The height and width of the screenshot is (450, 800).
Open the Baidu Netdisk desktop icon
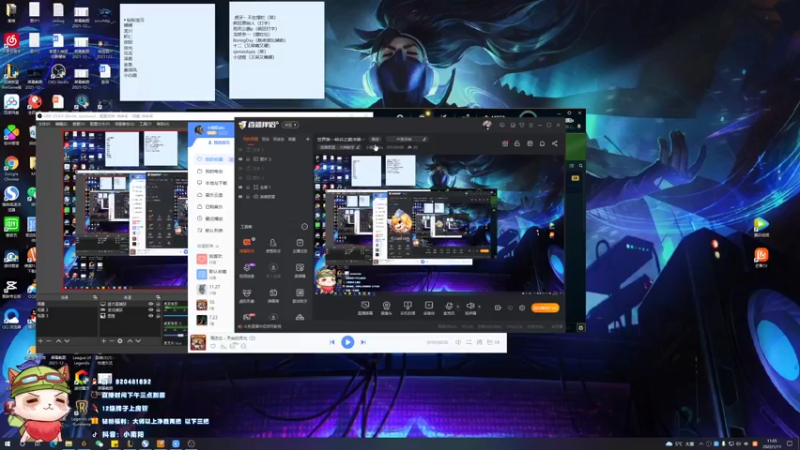pyautogui.click(x=11, y=104)
